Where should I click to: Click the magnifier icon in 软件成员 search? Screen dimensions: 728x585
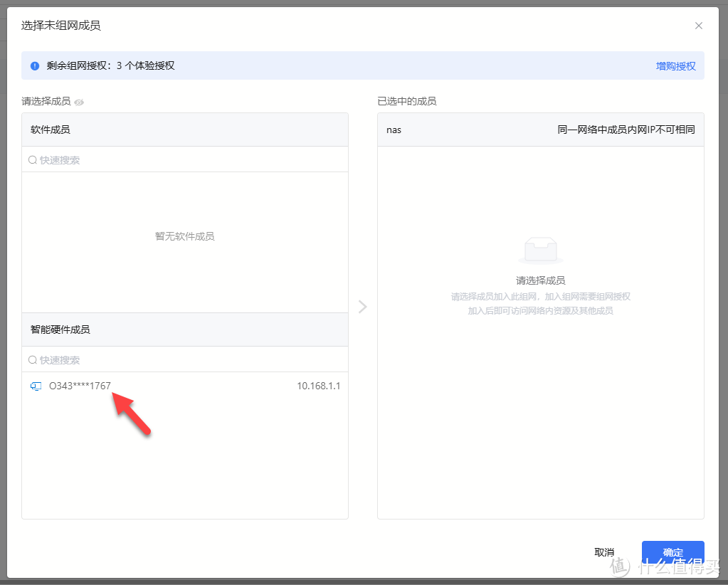[33, 160]
